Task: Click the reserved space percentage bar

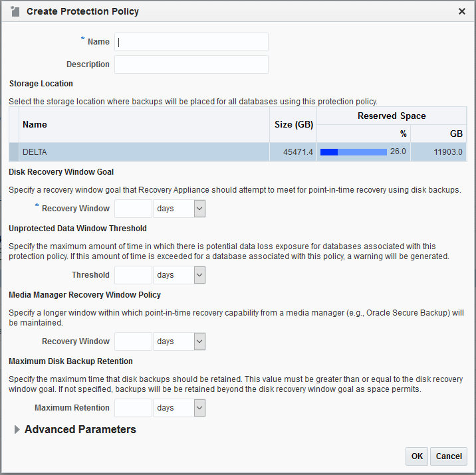Action: 354,152
